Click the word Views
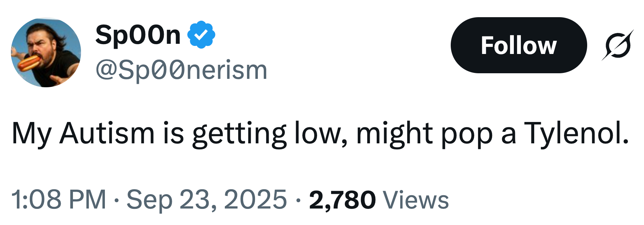644x225 pixels. coord(416,200)
